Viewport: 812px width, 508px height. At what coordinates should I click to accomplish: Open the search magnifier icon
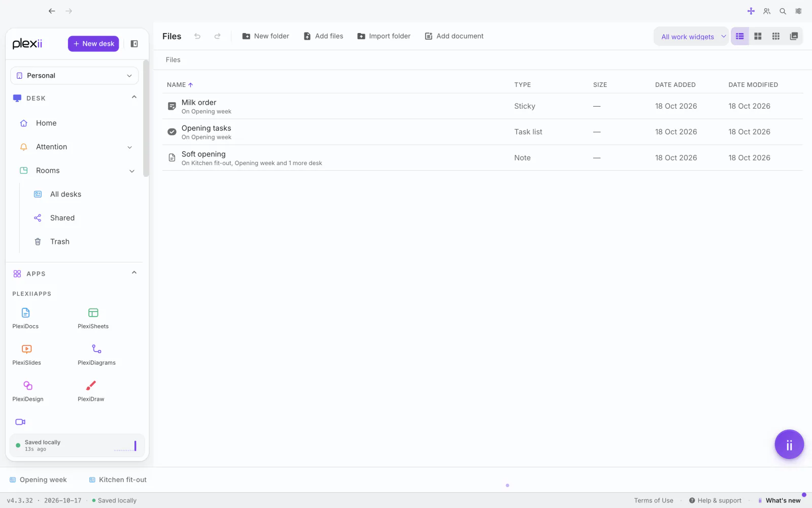tap(783, 11)
